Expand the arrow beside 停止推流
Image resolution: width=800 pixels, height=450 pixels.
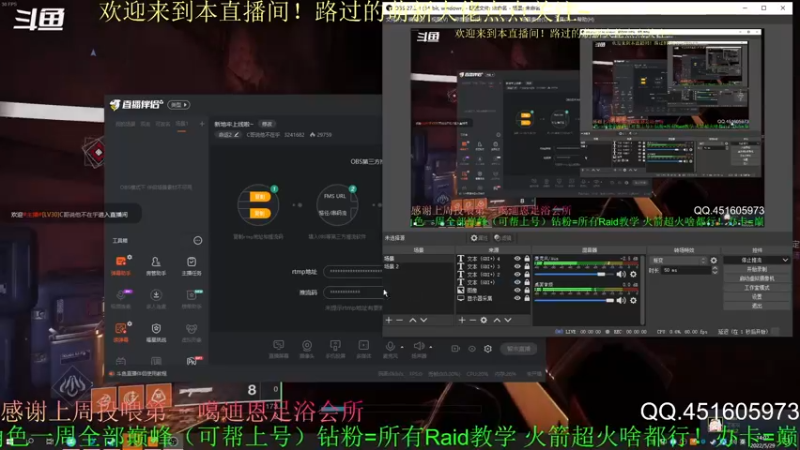click(x=785, y=260)
